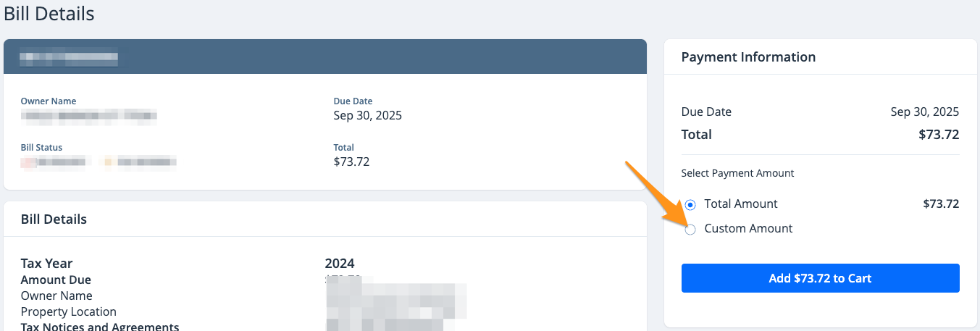Click the Select Payment Amount label
Image resolution: width=980 pixels, height=331 pixels.
tap(737, 173)
